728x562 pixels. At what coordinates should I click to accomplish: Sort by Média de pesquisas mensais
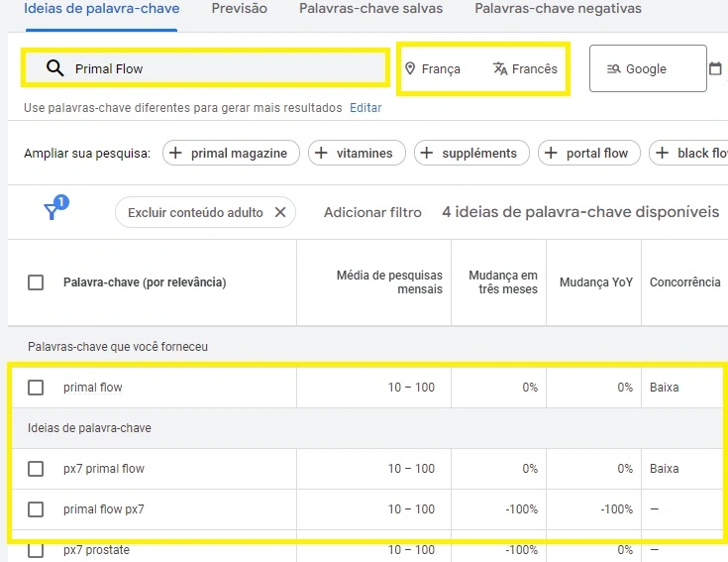tap(389, 282)
